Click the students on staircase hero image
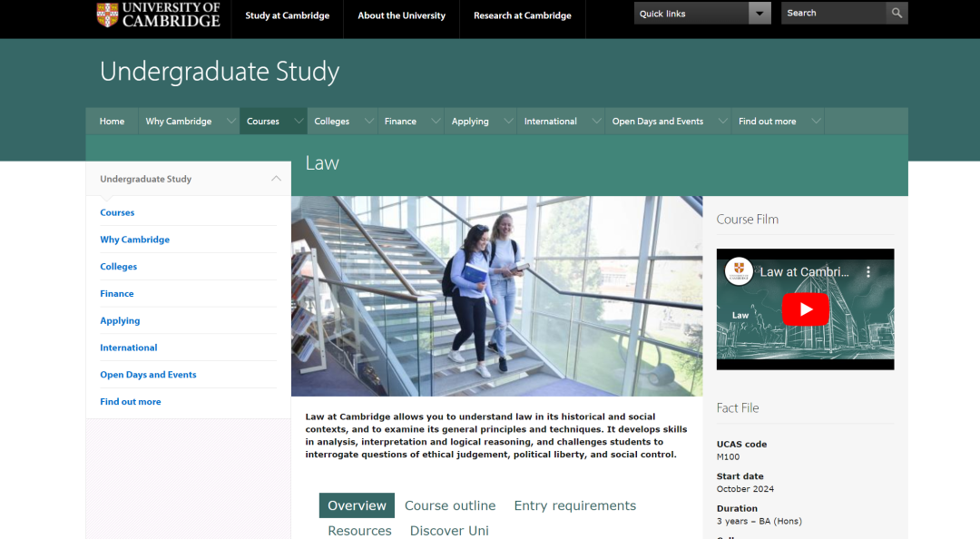This screenshot has width=980, height=539. coord(497,297)
